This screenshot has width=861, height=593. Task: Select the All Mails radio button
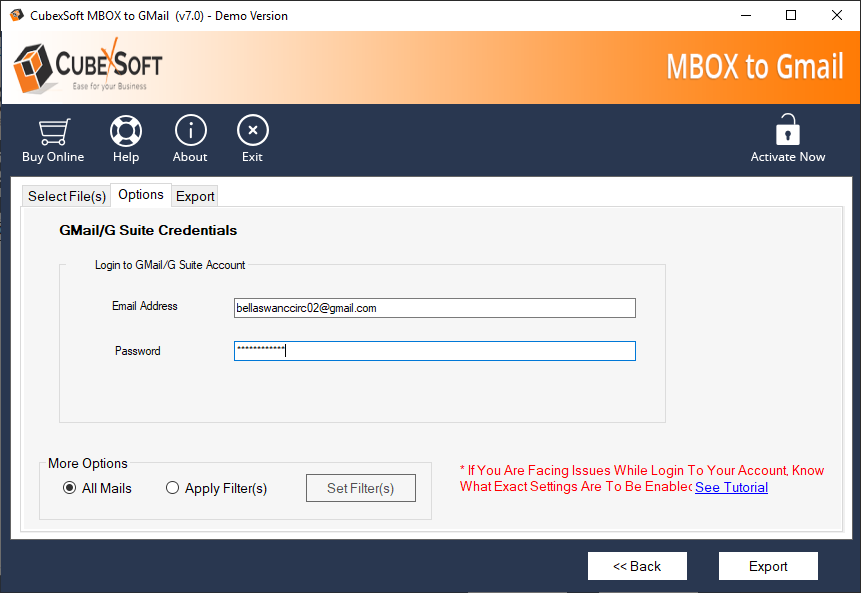(69, 488)
